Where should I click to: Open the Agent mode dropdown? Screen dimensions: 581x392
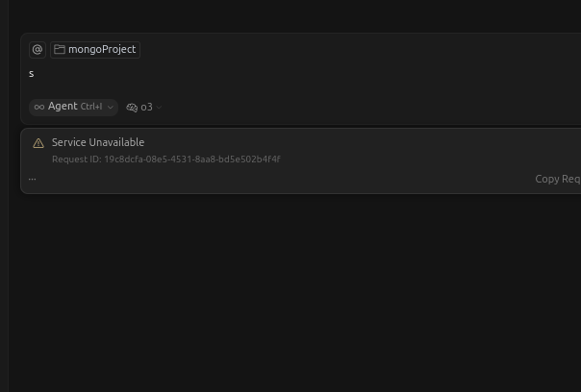73,107
